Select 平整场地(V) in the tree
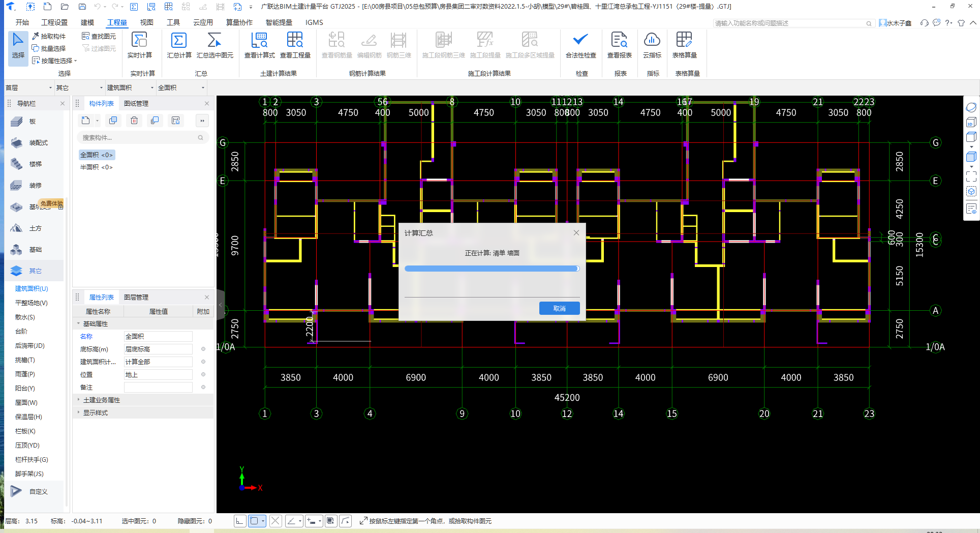The height and width of the screenshot is (533, 980). pyautogui.click(x=32, y=303)
